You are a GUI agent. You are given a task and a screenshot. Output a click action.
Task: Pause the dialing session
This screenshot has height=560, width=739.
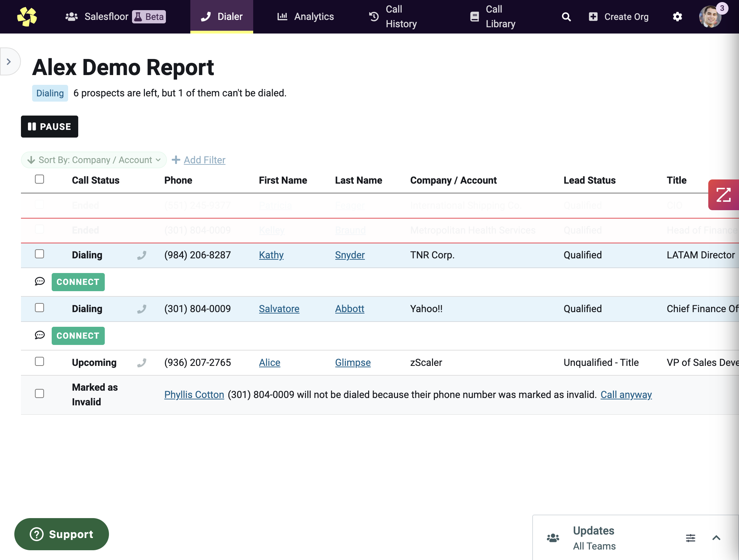click(x=50, y=126)
